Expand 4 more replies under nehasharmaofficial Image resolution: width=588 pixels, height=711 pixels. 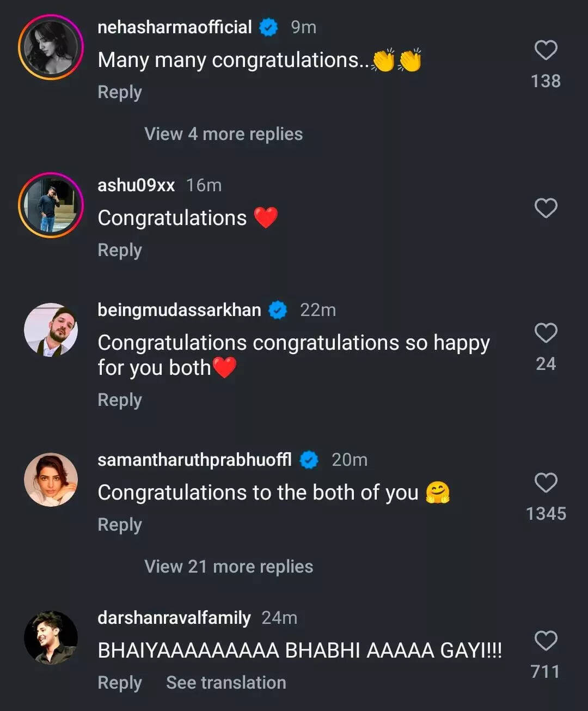[x=223, y=134]
